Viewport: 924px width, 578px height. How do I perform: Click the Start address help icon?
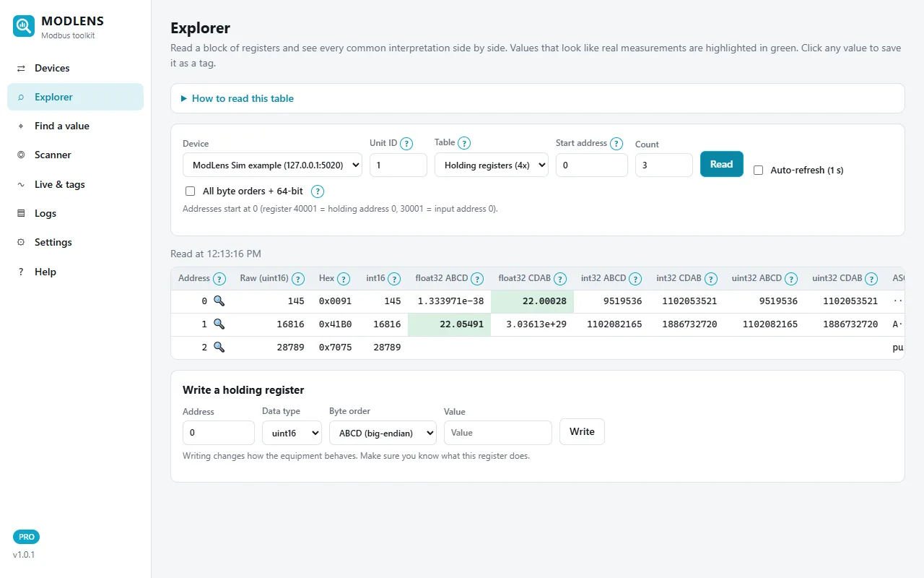click(616, 143)
